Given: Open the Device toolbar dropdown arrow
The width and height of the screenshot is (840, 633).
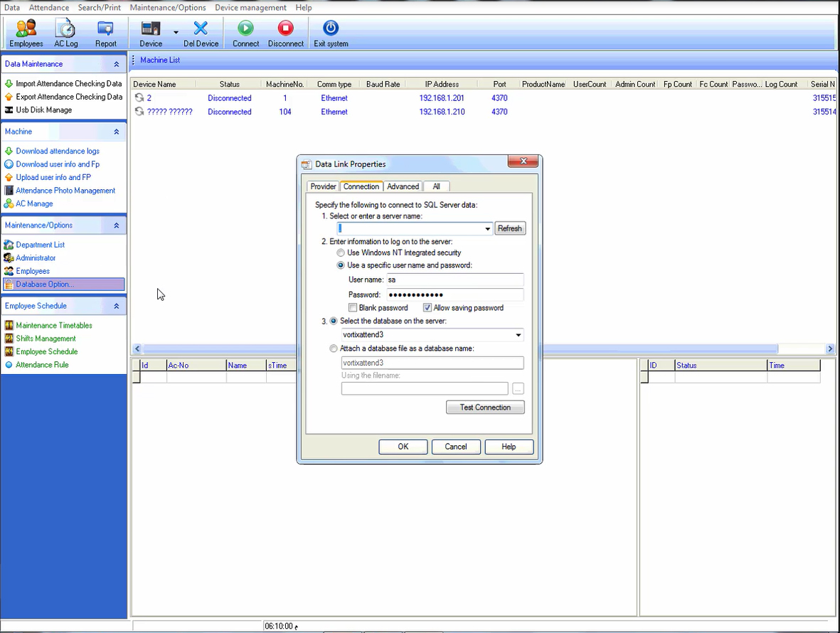Looking at the screenshot, I should tap(176, 33).
